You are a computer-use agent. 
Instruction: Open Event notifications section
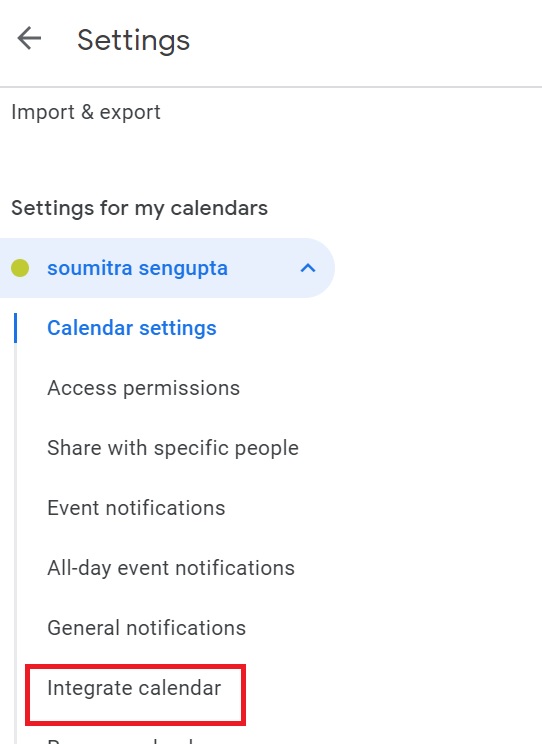click(x=136, y=508)
